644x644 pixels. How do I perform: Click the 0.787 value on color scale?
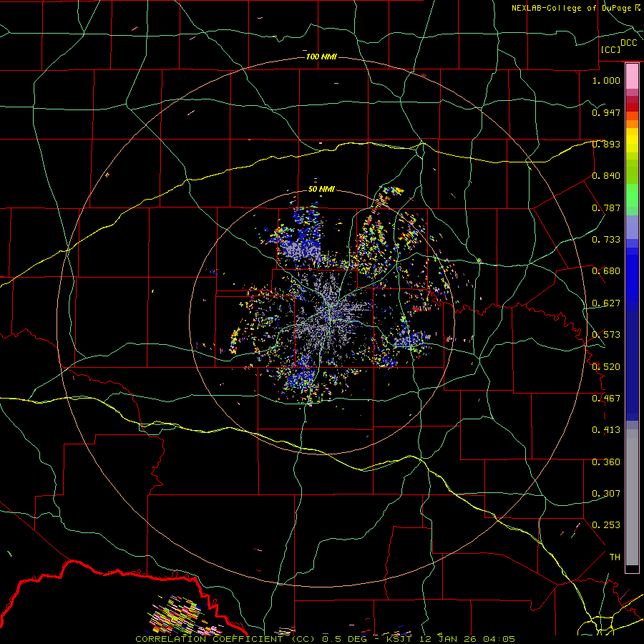606,208
